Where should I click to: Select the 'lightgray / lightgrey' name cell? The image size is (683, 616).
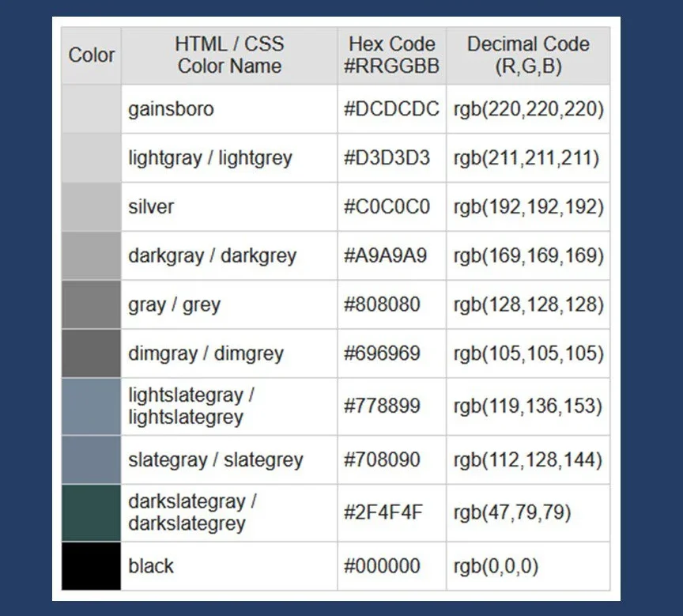click(x=229, y=157)
